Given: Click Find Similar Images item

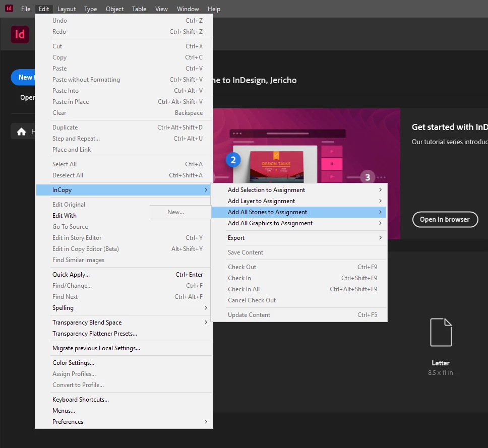Looking at the screenshot, I should click(x=124, y=260).
